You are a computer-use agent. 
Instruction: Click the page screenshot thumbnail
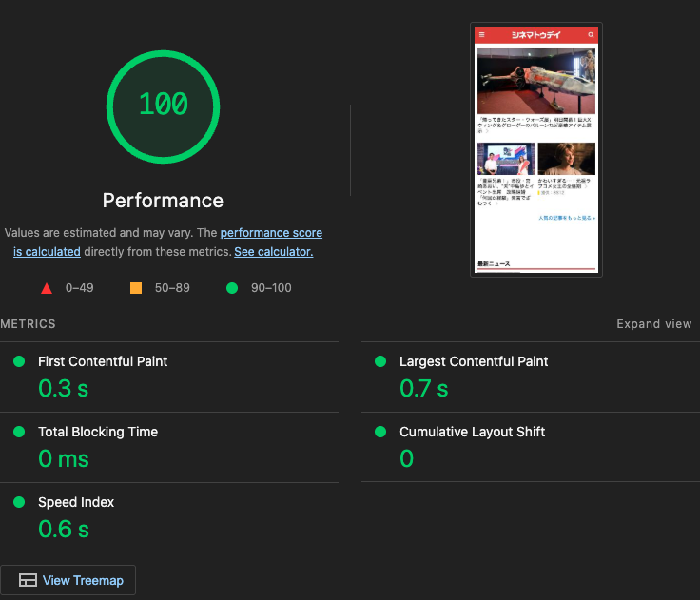pos(536,149)
